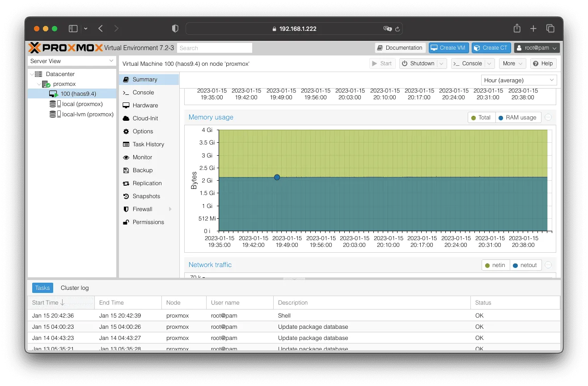Image resolution: width=588 pixels, height=386 pixels.
Task: Toggle the netin series in Network traffic
Action: [495, 265]
